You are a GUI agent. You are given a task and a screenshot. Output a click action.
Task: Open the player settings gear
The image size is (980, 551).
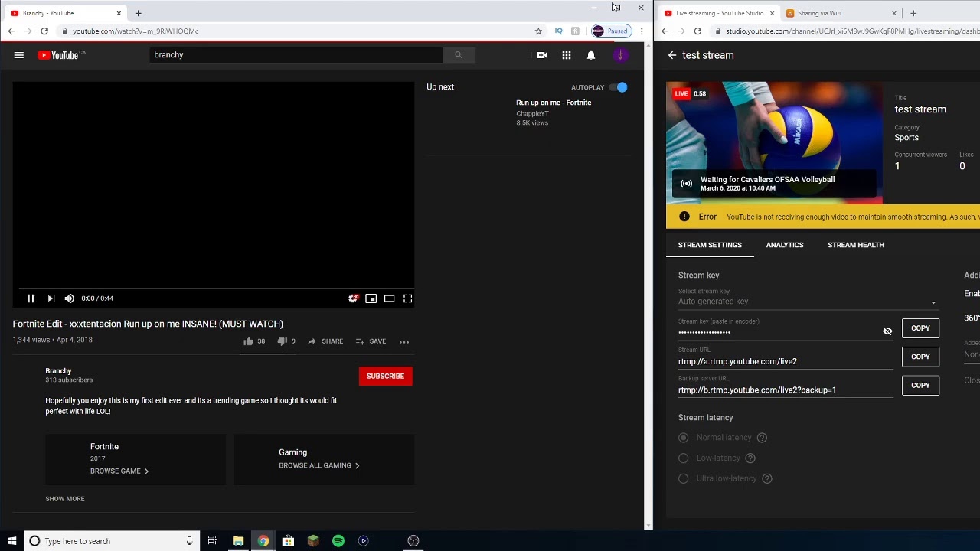[x=353, y=298]
